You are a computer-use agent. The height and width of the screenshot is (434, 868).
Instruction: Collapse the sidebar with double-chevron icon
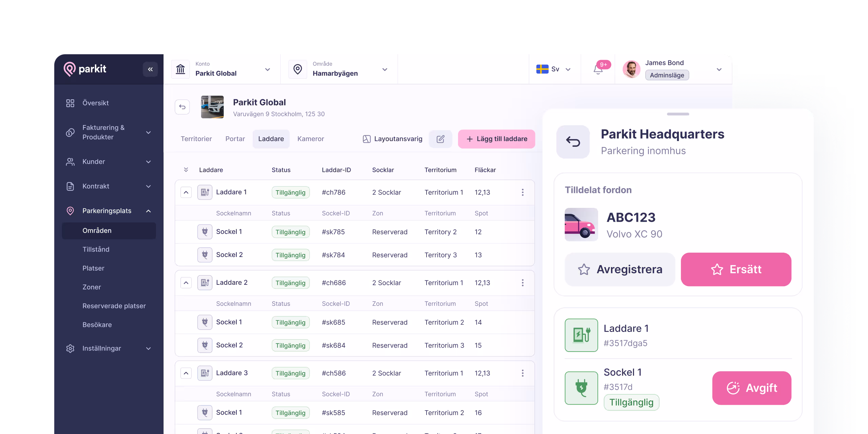[x=150, y=69]
